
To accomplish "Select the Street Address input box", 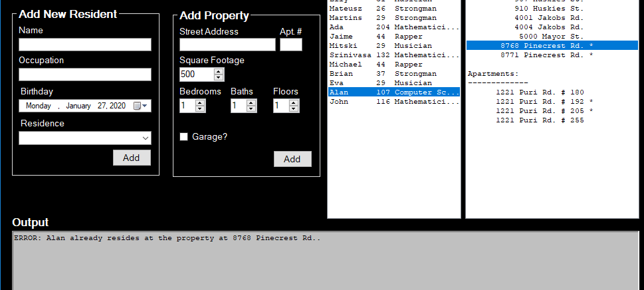I will (x=227, y=45).
